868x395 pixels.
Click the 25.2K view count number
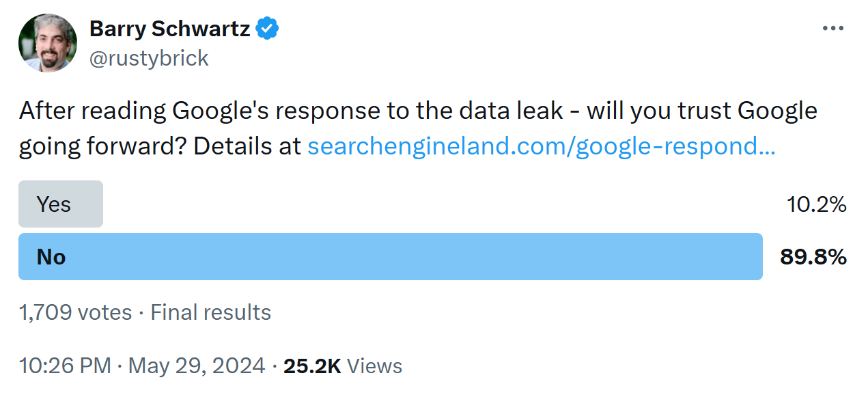click(x=312, y=366)
